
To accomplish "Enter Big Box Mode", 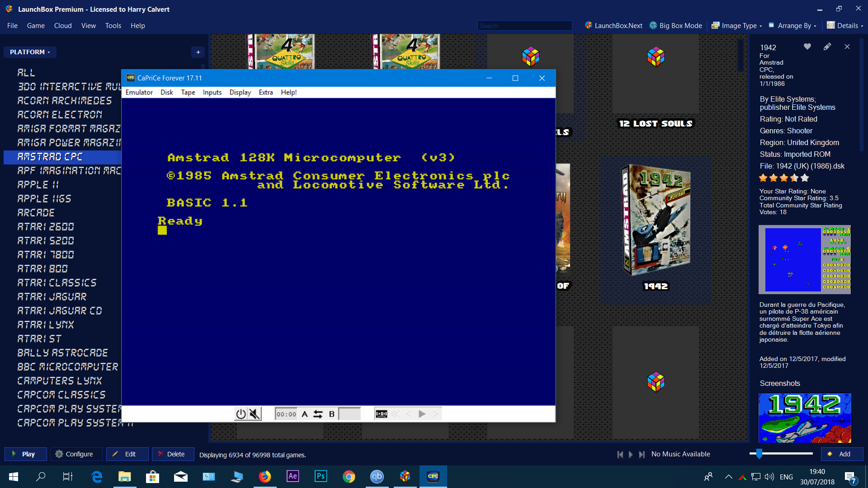I will (x=676, y=26).
